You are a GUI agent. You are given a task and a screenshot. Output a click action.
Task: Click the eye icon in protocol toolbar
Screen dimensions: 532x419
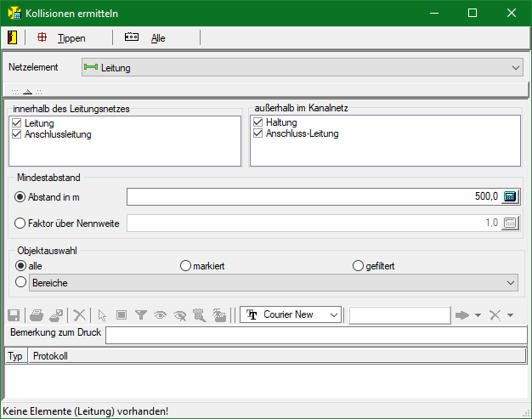click(x=160, y=315)
